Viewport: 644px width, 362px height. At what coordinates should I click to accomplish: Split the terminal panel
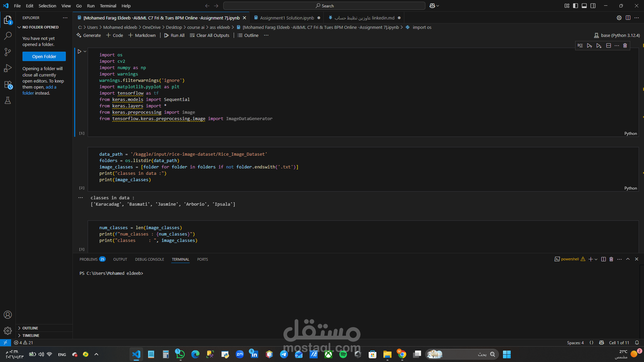603,259
